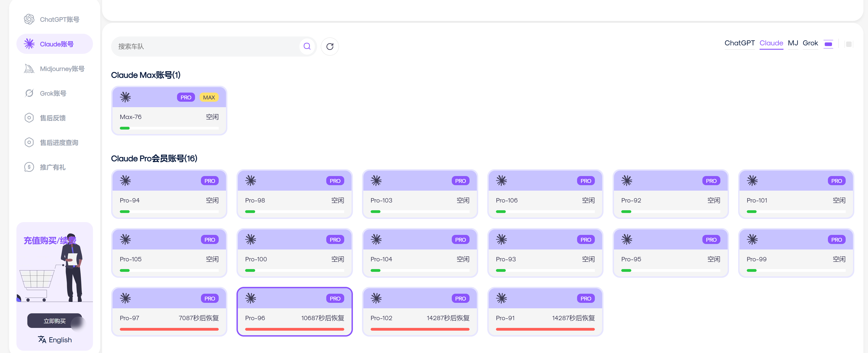Click the PRO badge on Pro-94
This screenshot has height=353, width=868.
pyautogui.click(x=210, y=181)
